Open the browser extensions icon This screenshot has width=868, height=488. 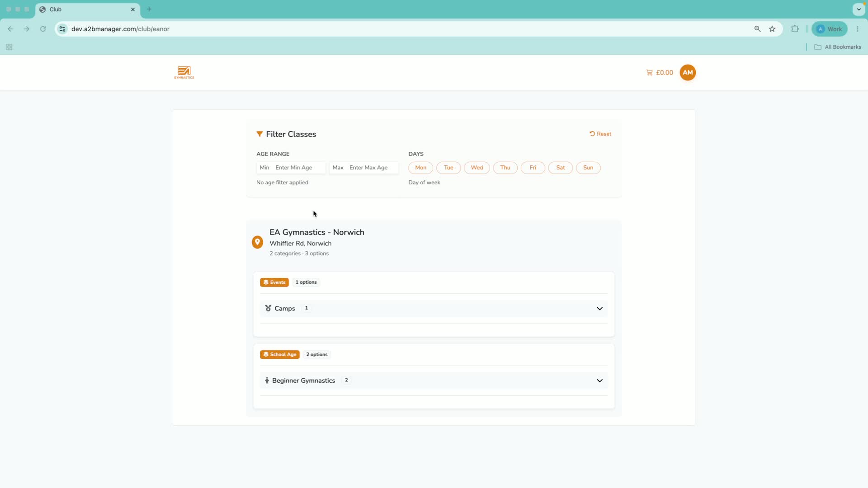[795, 29]
